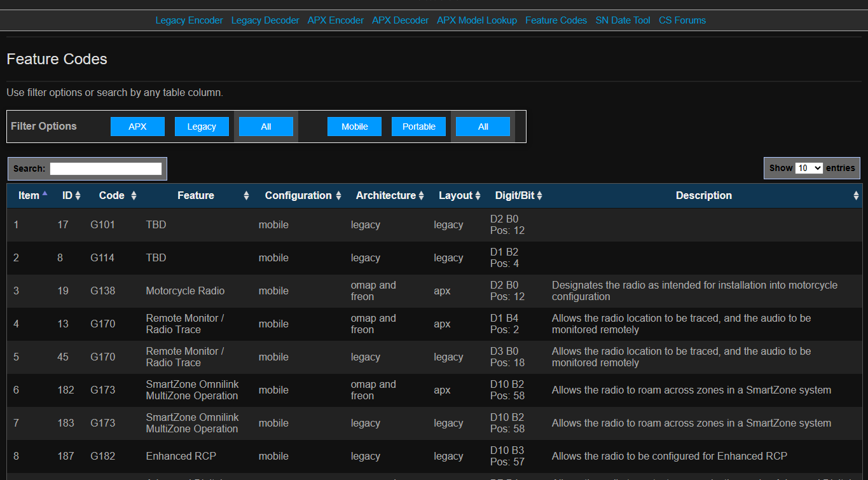This screenshot has width=868, height=480.
Task: Filter by Portable configuration
Action: pyautogui.click(x=419, y=127)
